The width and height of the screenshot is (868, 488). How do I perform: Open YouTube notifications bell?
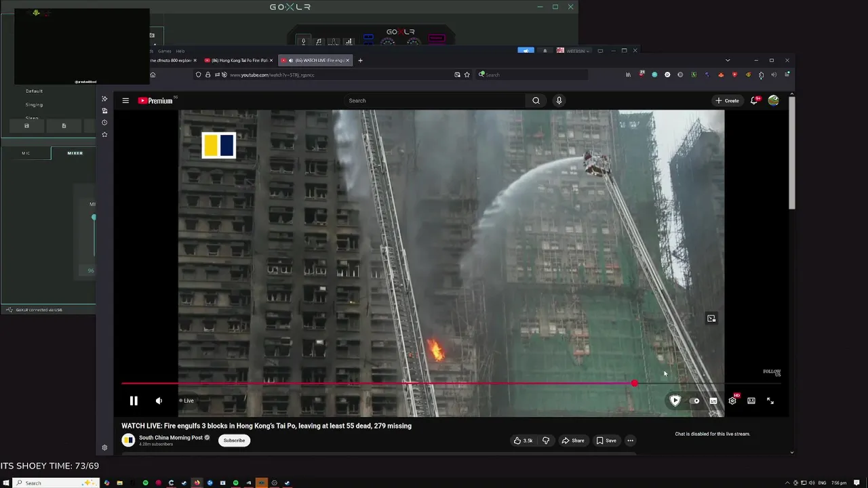[754, 100]
